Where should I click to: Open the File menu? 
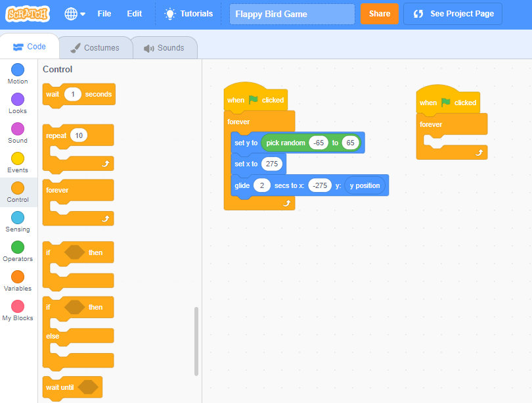tap(104, 13)
